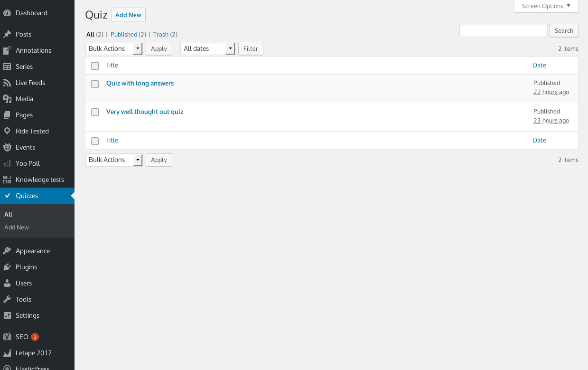Click Title link in table footer
Image resolution: width=588 pixels, height=370 pixels.
coord(112,140)
